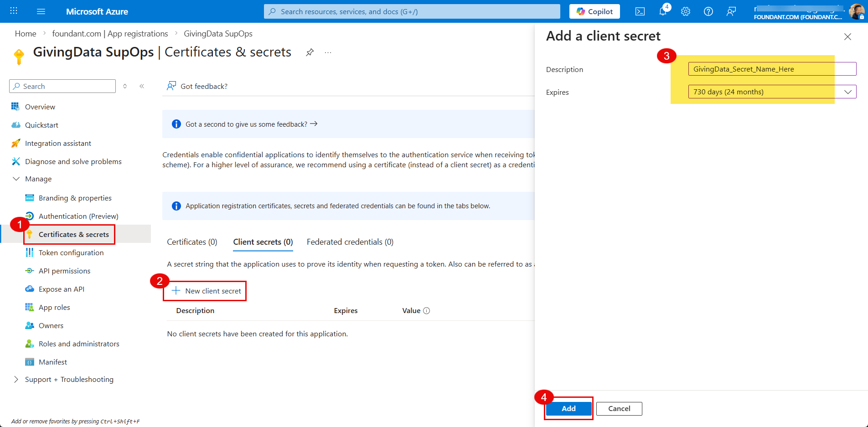Screen dimensions: 868x427
Task: Open the Federated credentials (0) tab
Action: (x=350, y=242)
